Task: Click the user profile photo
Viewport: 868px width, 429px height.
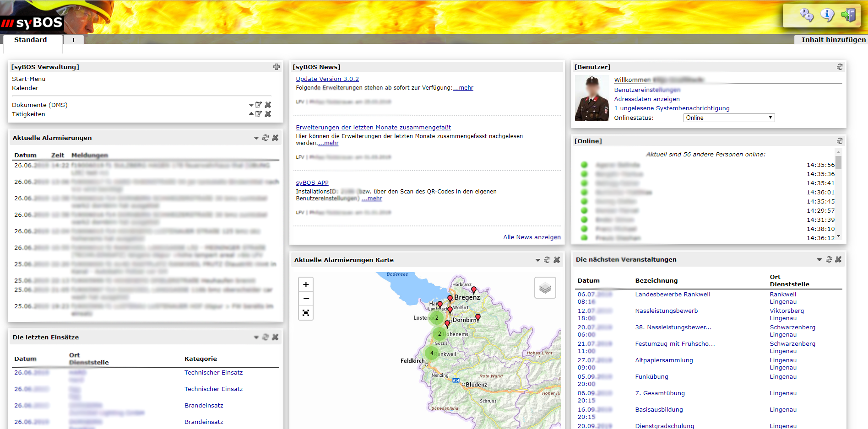Action: coord(591,98)
